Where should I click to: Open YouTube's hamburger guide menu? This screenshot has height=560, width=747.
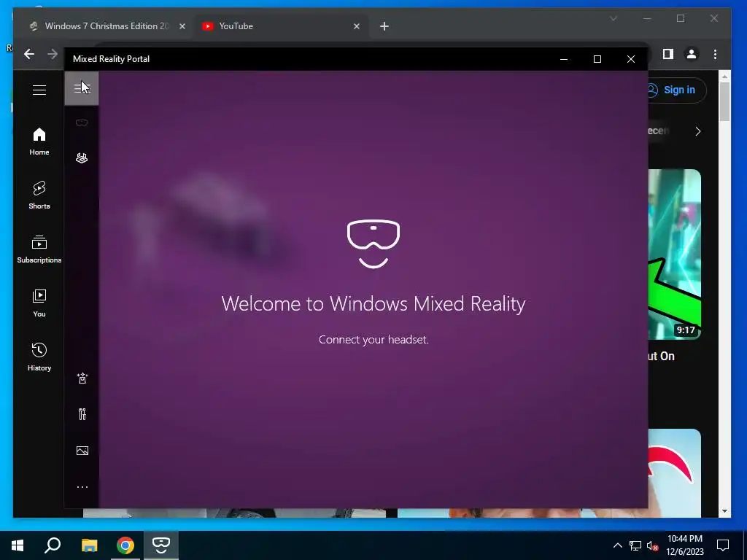click(39, 90)
